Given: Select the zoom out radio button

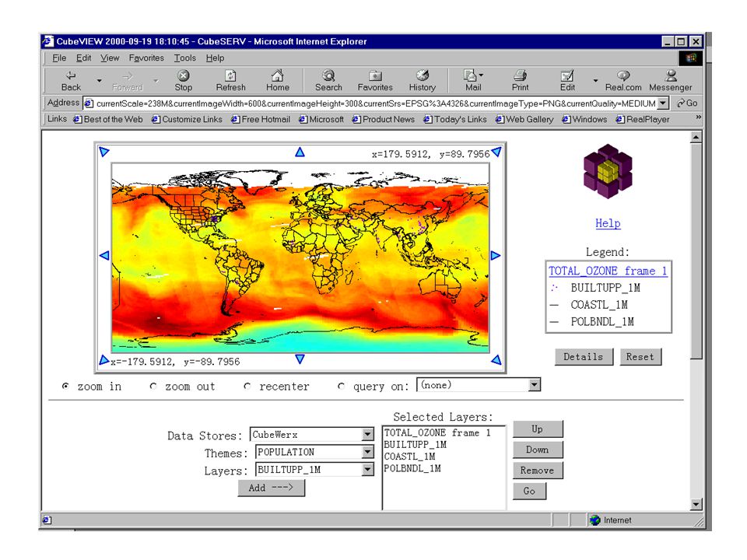Looking at the screenshot, I should coord(153,387).
